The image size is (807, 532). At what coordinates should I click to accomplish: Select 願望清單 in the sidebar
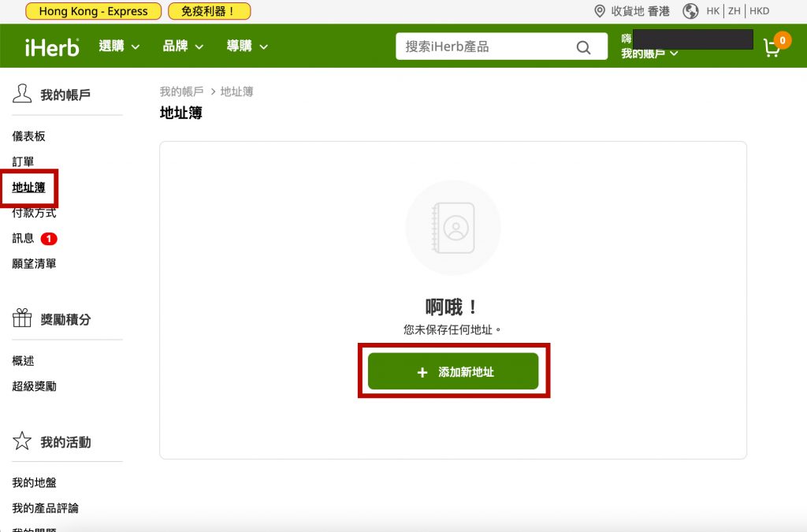[x=34, y=264]
